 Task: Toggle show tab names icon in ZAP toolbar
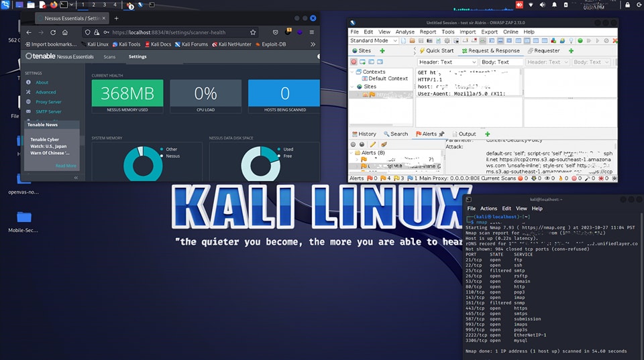(x=482, y=41)
